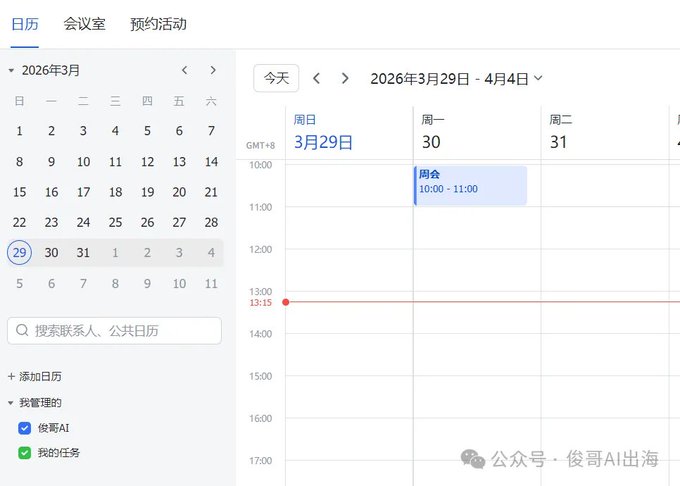
Task: Show the next week in main view
Action: point(345,78)
